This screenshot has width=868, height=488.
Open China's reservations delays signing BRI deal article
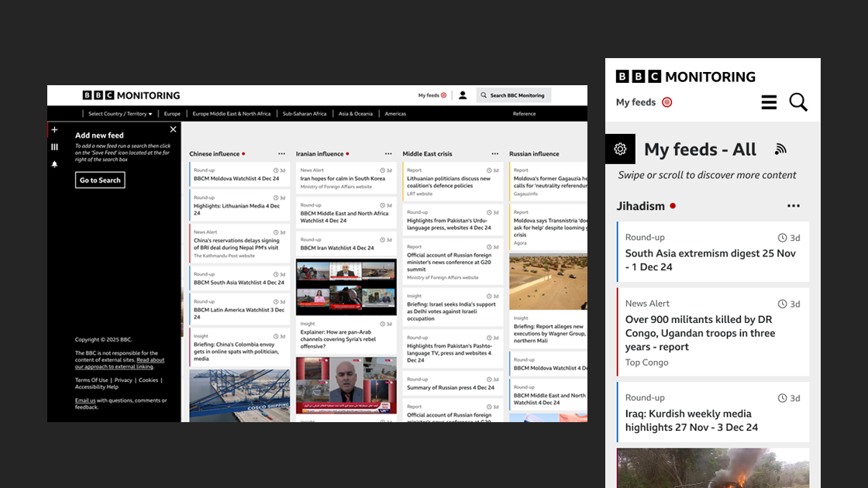pyautogui.click(x=236, y=244)
